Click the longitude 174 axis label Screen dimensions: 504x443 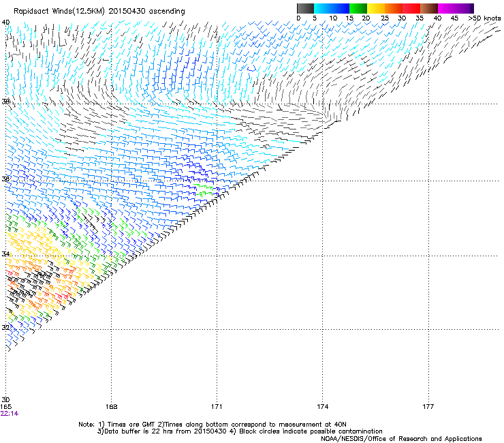click(322, 407)
